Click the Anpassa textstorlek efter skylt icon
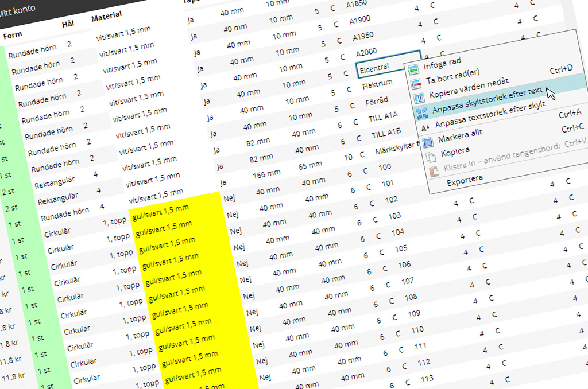Image resolution: width=588 pixels, height=389 pixels. pos(424,127)
